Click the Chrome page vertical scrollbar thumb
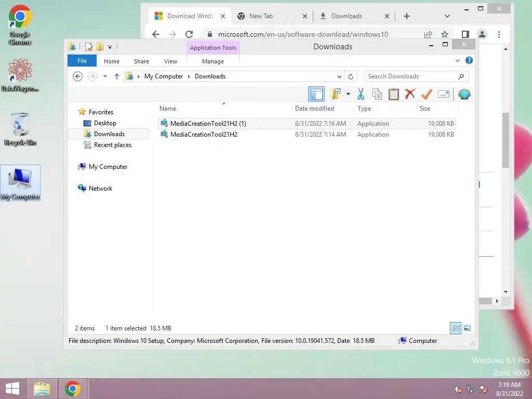 point(506,140)
